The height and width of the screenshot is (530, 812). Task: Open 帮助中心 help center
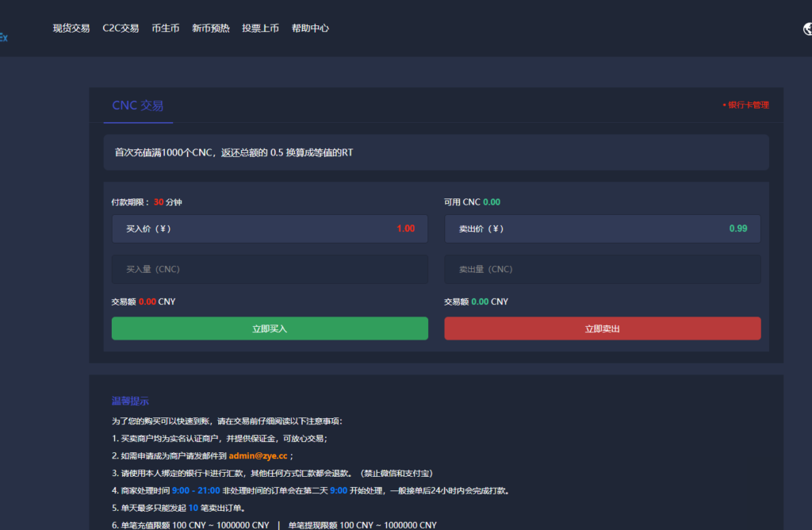310,29
